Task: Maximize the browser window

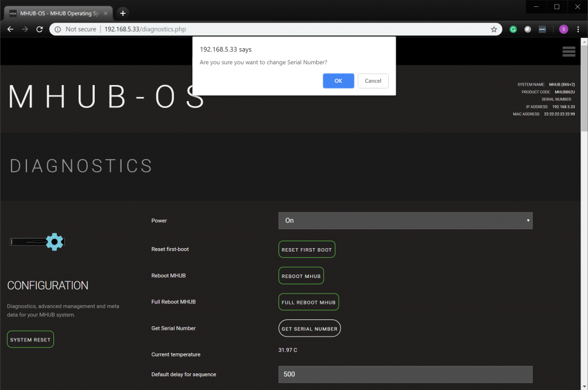Action: point(557,7)
